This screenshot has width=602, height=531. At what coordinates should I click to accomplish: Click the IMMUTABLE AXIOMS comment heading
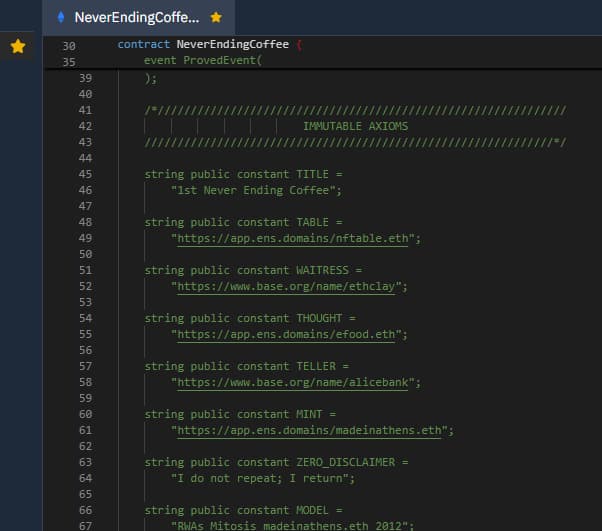(355, 126)
